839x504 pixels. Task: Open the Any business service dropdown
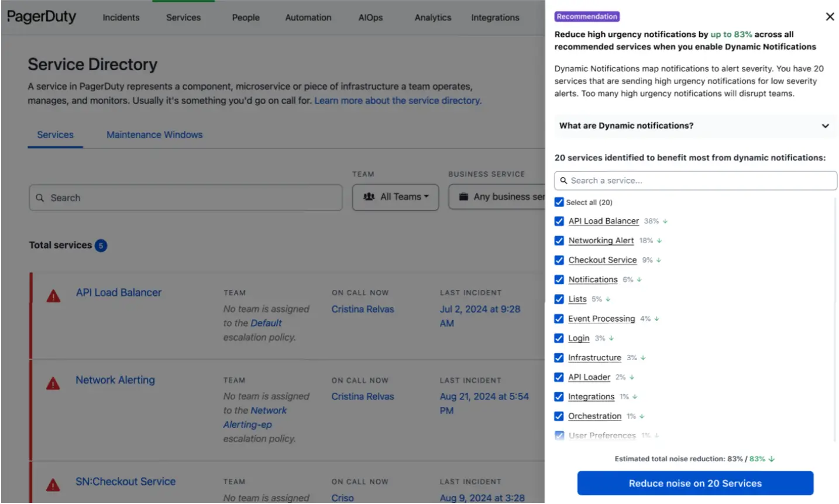[x=497, y=198]
